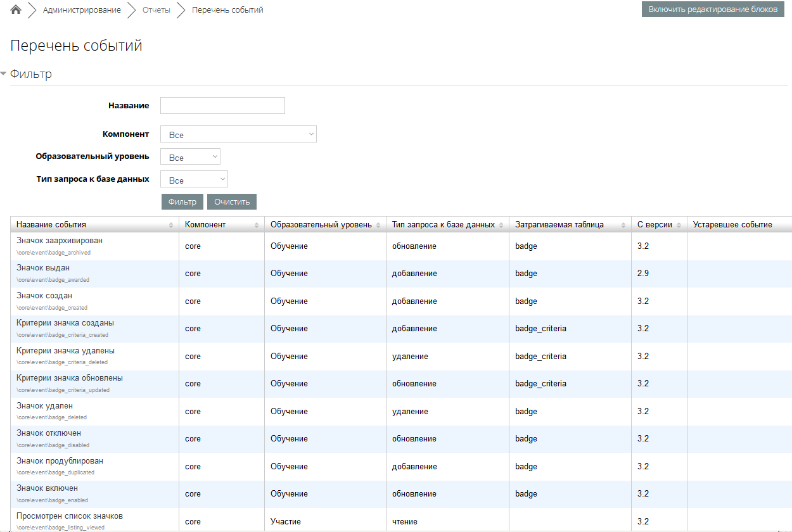Click sort arrows in С версии header
The image size is (792, 532).
tap(679, 225)
